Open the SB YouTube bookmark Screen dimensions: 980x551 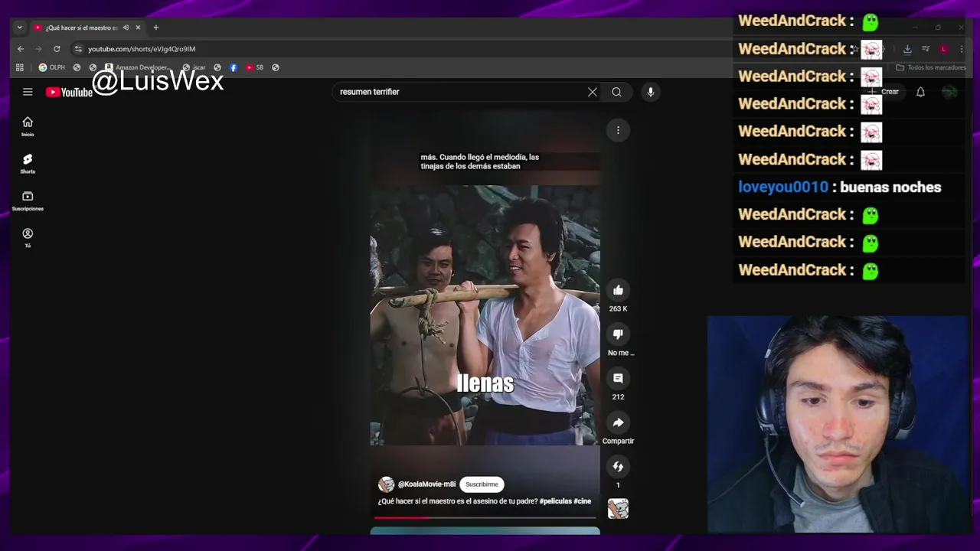click(x=254, y=67)
